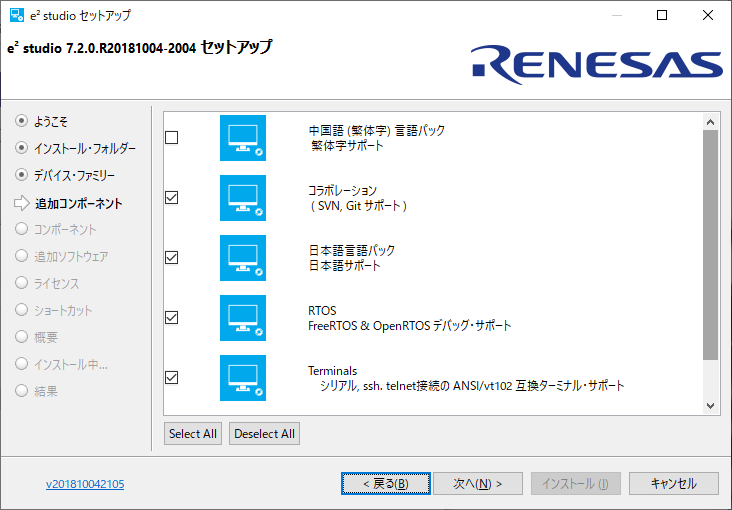Uncheck the コラボレーション SVN, Git checkbox

(172, 198)
